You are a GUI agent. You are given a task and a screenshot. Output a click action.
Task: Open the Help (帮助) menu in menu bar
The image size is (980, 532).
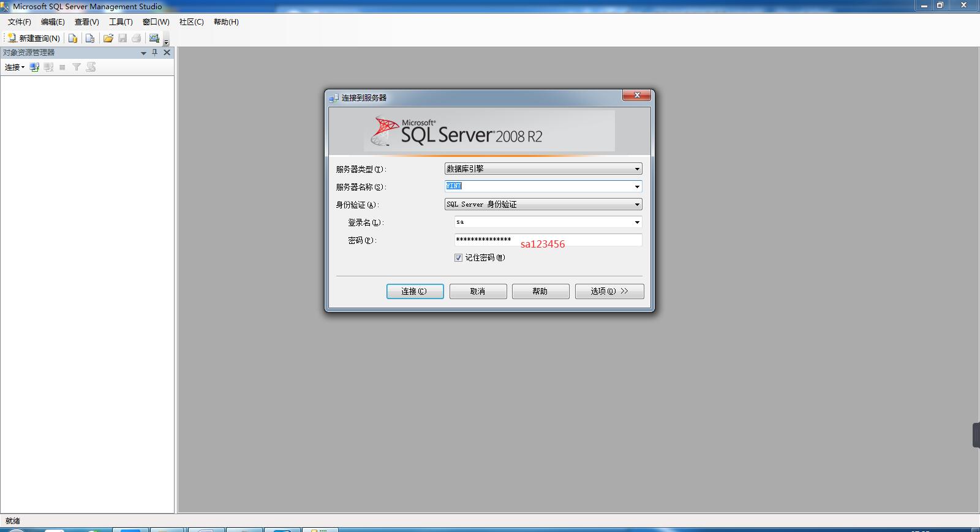point(226,22)
